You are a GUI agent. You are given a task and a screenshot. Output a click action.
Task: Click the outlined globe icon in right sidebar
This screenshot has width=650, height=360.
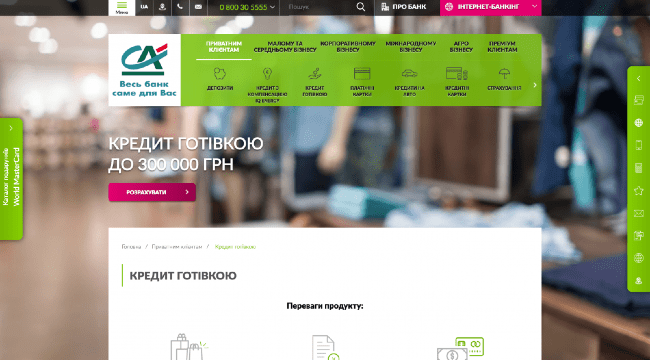638,258
